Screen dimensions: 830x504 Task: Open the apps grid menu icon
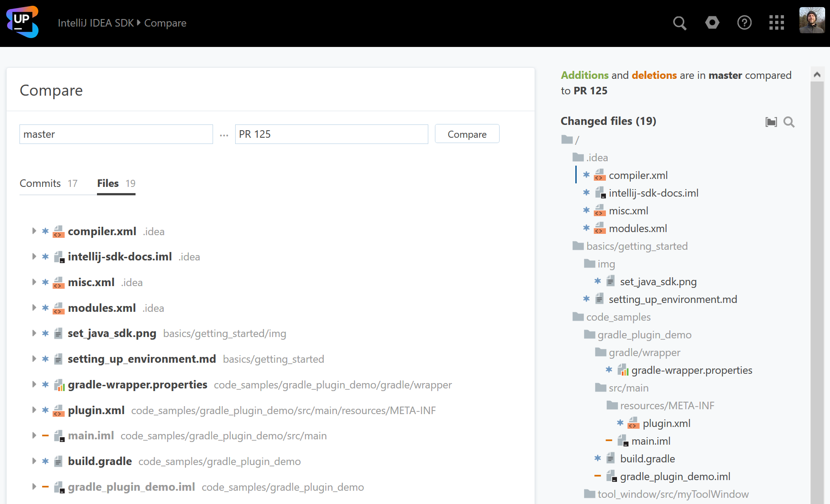pos(776,23)
